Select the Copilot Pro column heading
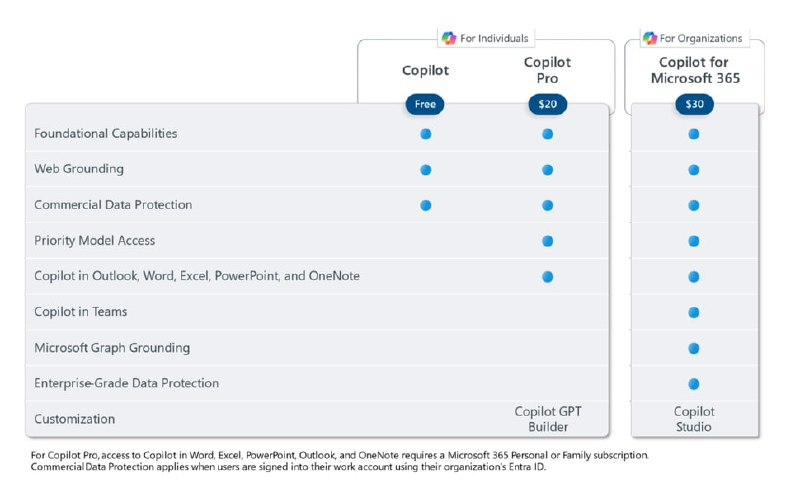 [547, 70]
